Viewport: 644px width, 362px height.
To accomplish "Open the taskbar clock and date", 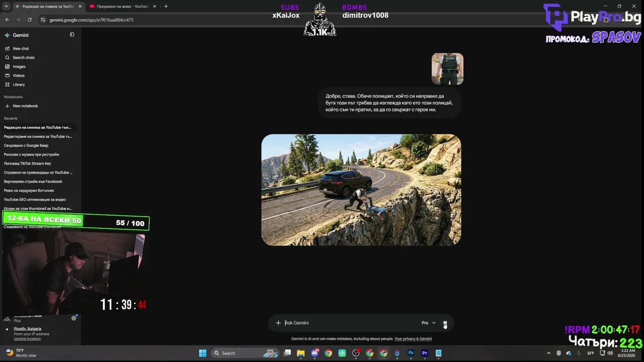I will 628,353.
